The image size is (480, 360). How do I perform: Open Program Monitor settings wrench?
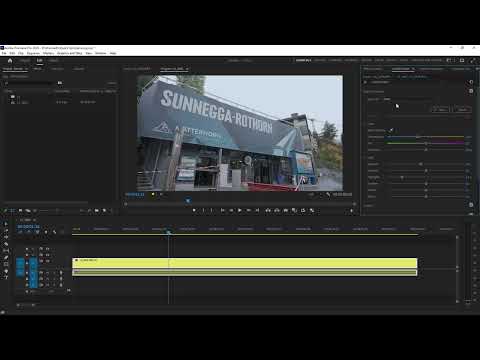point(328,195)
